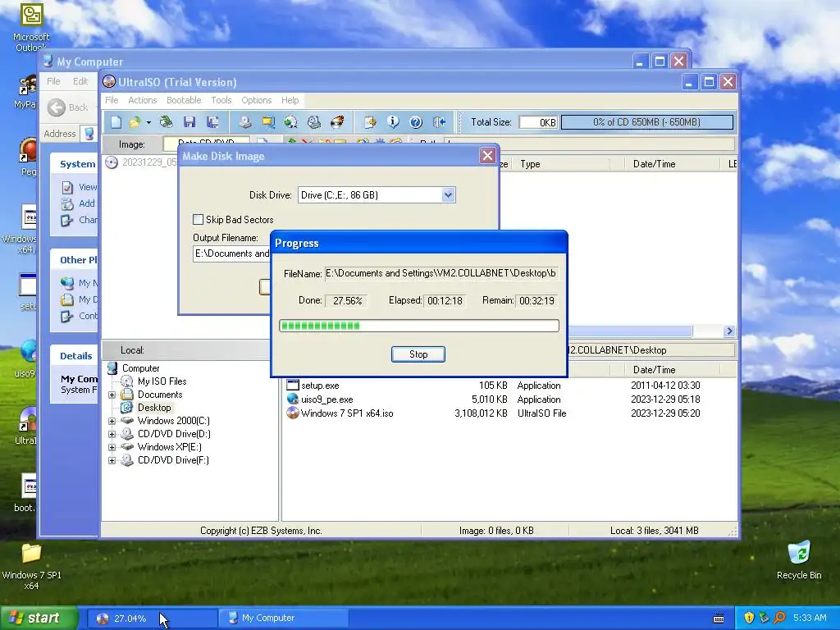
Task: Click the Info speech bubble icon
Action: pyautogui.click(x=393, y=122)
